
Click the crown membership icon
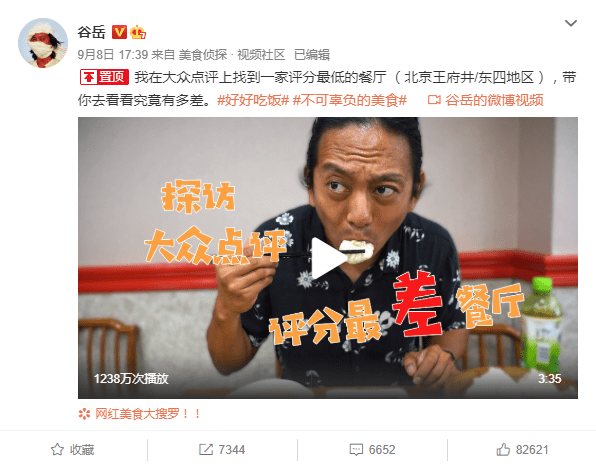pos(138,32)
